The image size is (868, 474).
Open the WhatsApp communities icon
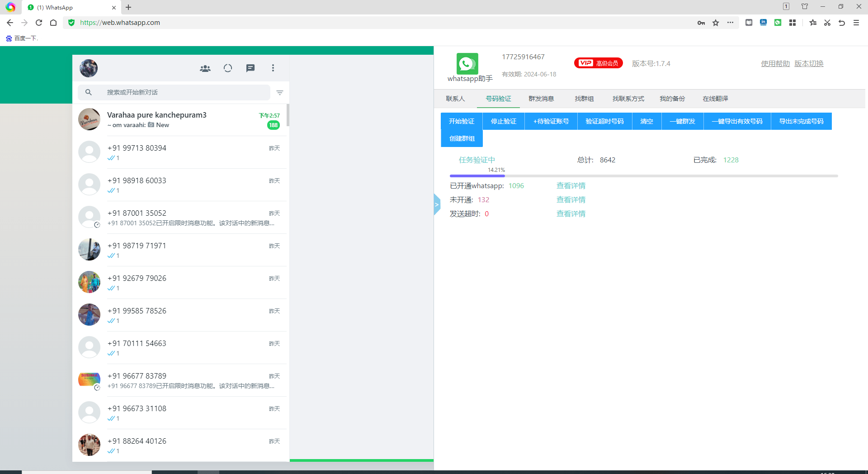[205, 68]
